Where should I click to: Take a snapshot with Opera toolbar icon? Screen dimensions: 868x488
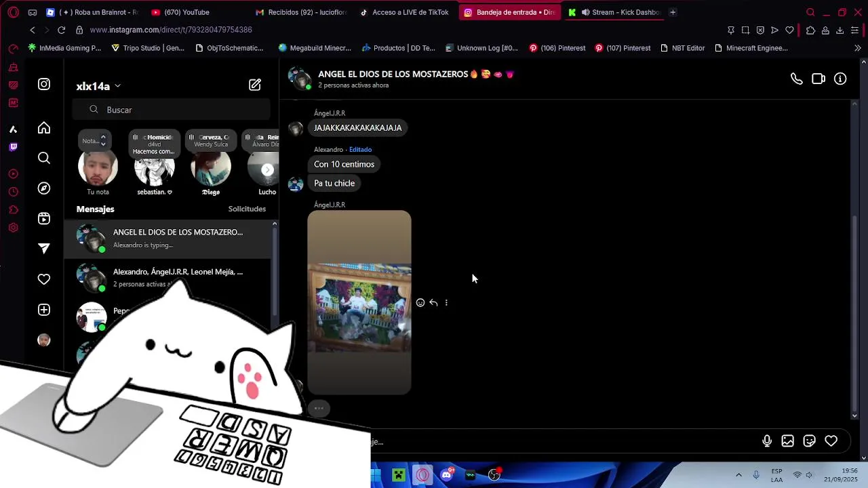pyautogui.click(x=745, y=30)
